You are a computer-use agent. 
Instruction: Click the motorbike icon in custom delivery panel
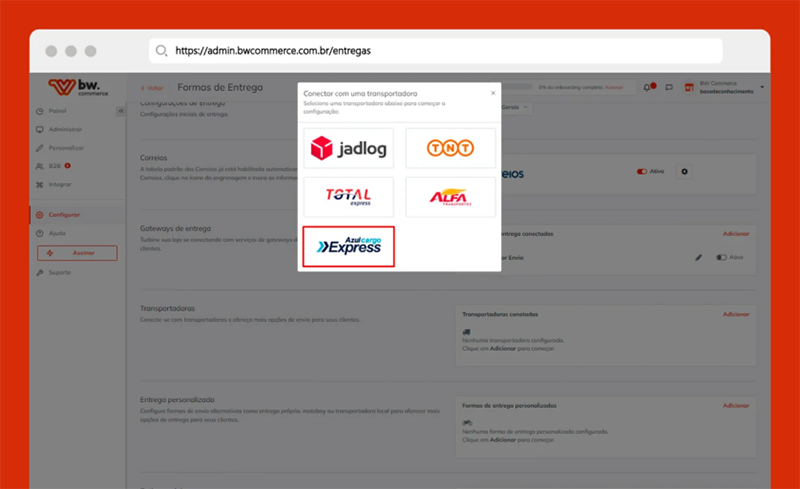(x=467, y=423)
